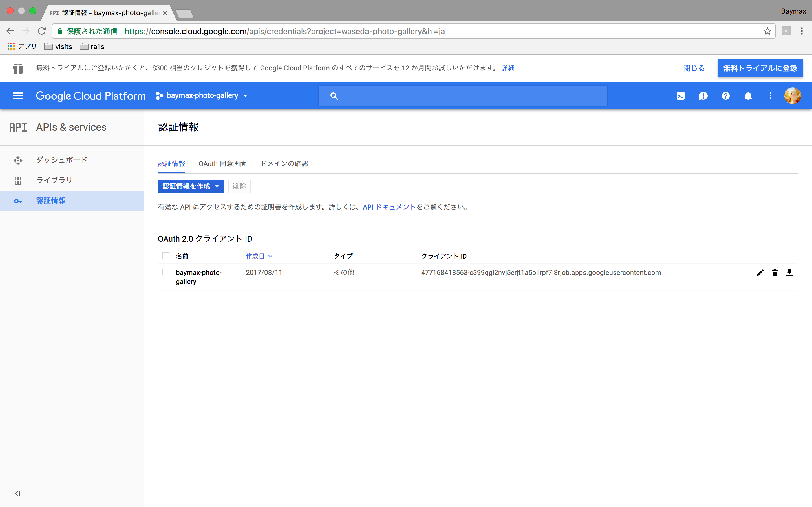Select all rows via header checkbox
Viewport: 812px width, 507px height.
point(166,255)
